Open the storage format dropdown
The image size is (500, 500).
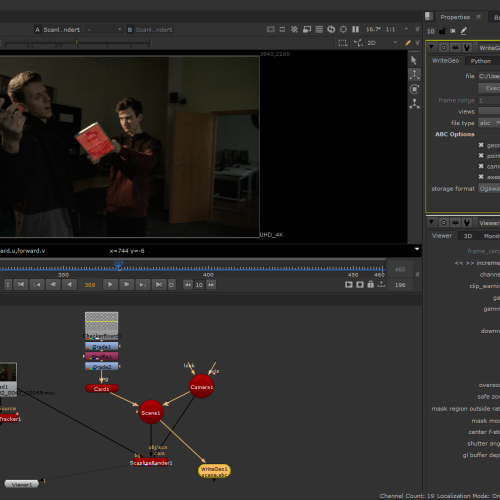(x=489, y=189)
